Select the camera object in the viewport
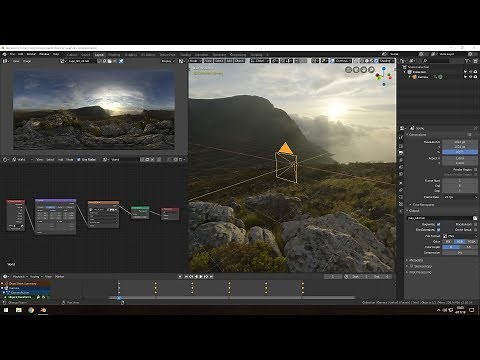 286,163
